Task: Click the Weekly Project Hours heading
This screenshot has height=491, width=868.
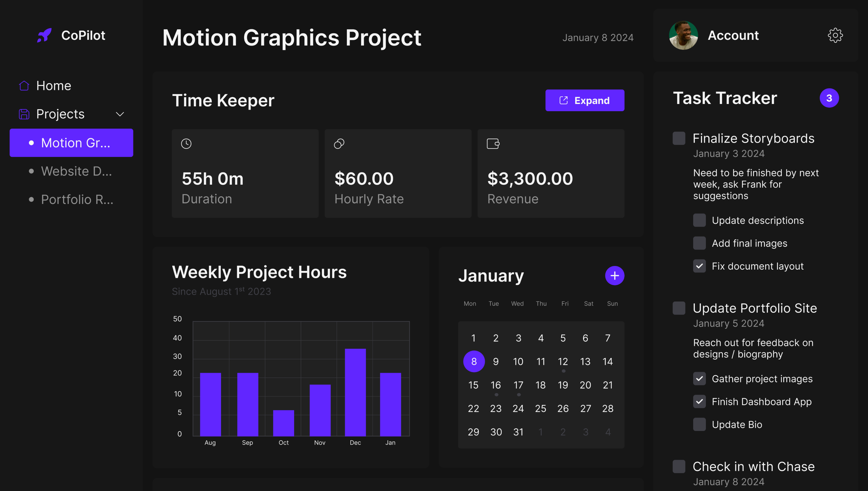Action: tap(259, 272)
